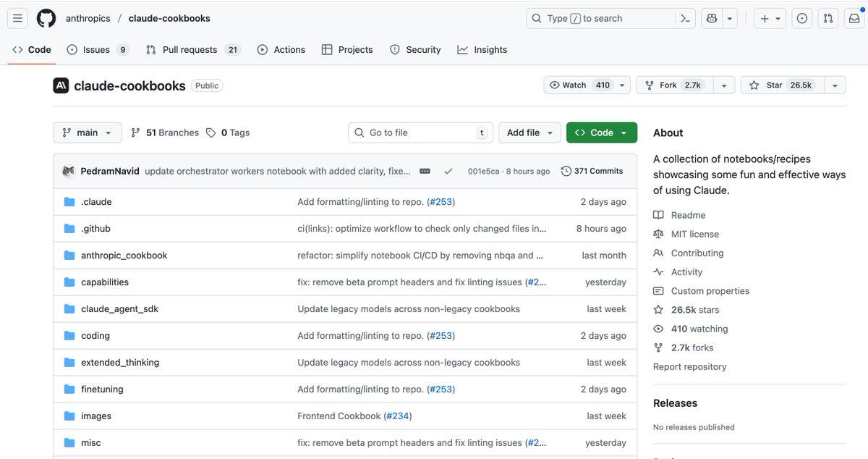
Task: Click the anthropics owner link
Action: pyautogui.click(x=88, y=18)
